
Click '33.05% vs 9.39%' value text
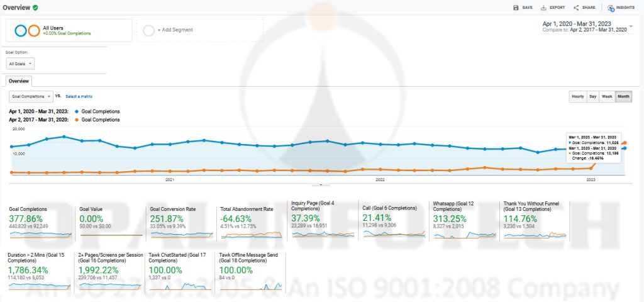[168, 226]
